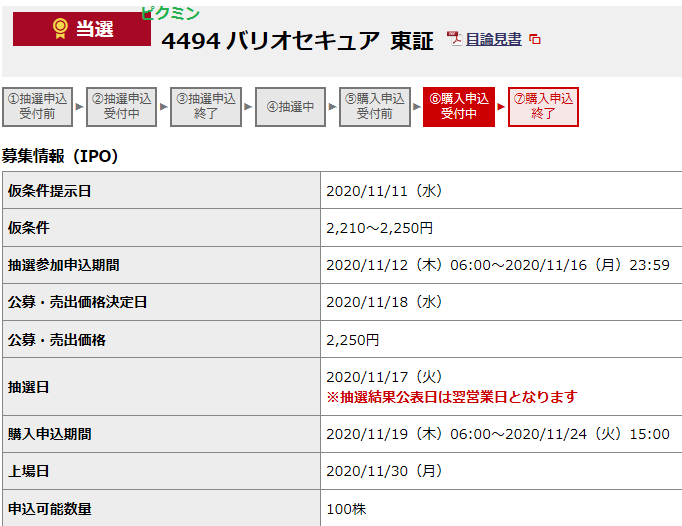Click the price value 2,250円

click(353, 340)
